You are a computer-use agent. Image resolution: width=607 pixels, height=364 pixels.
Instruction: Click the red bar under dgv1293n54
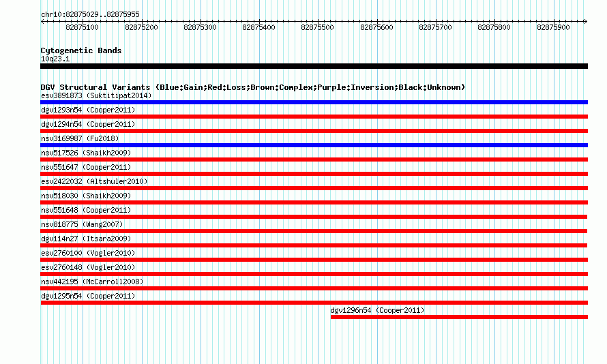[314, 117]
